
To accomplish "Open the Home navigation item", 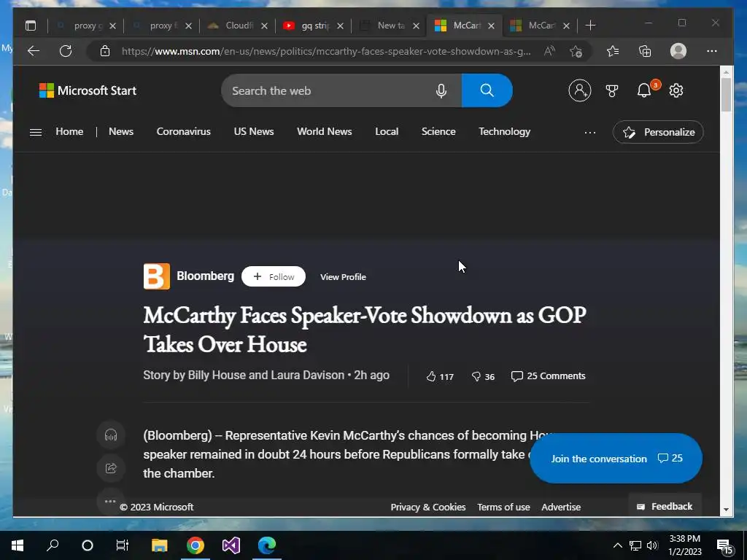I will pos(69,132).
